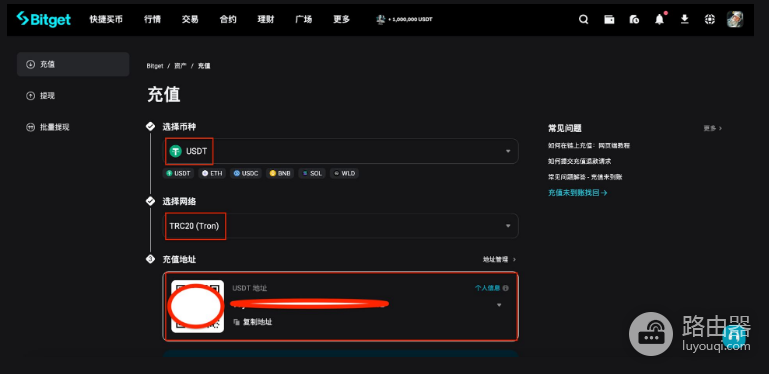Click 资产 breadcrumb link
This screenshot has width=769, height=374.
tap(180, 66)
